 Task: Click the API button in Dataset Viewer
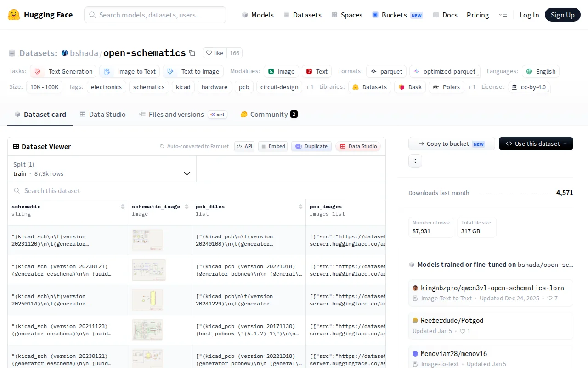[x=244, y=146]
